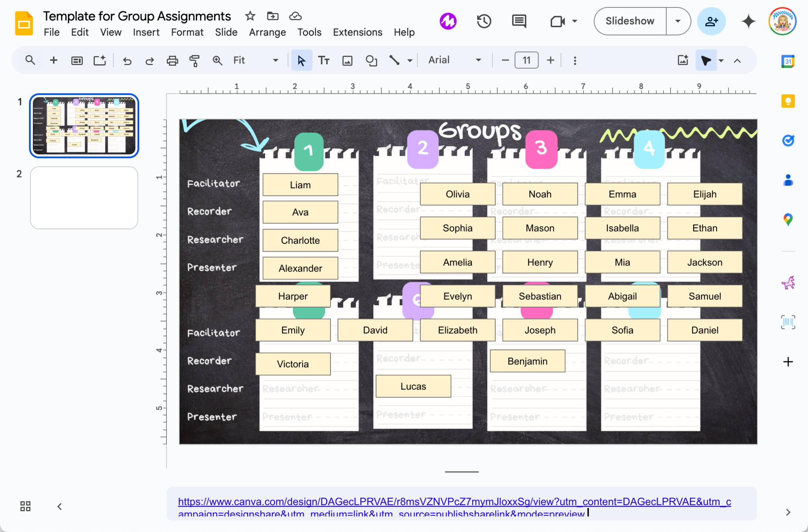The image size is (808, 532).
Task: Get add-ons plus icon in side panel
Action: point(788,362)
